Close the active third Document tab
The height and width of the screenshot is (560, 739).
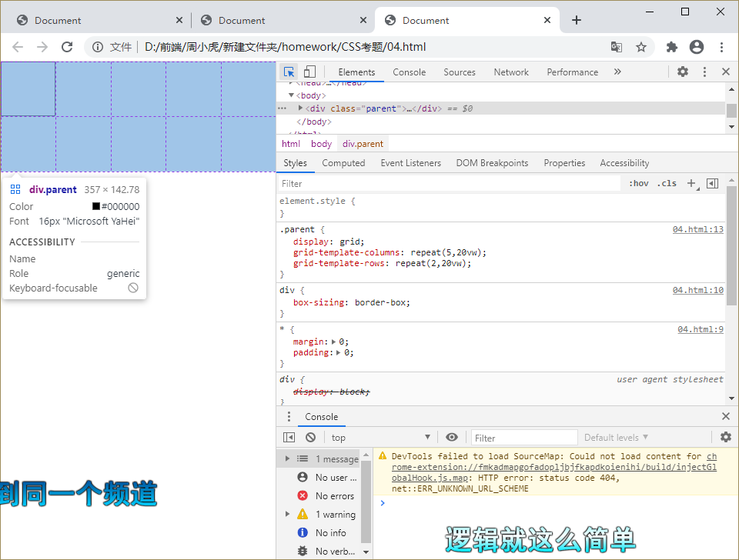pyautogui.click(x=547, y=20)
